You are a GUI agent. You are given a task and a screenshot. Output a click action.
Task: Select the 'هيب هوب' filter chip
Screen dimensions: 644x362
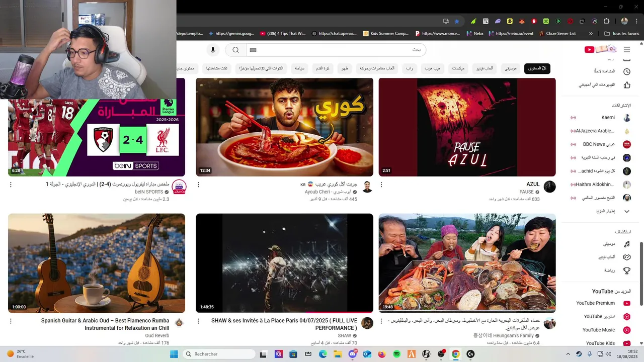tap(432, 68)
